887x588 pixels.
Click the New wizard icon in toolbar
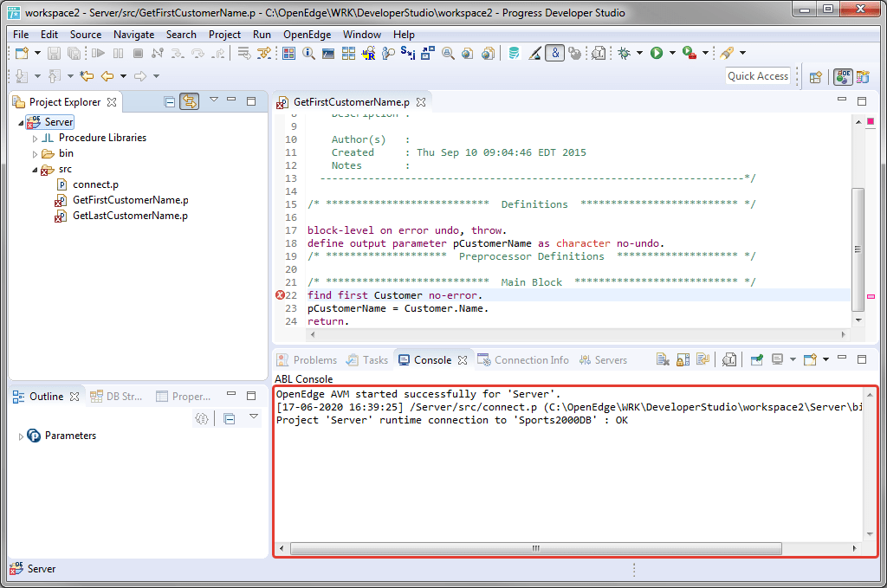coord(22,53)
